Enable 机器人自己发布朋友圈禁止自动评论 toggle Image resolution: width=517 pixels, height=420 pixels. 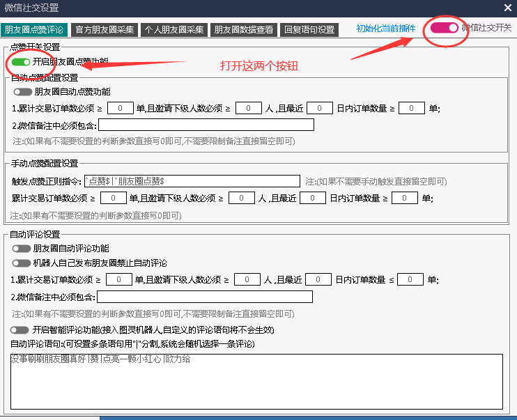tap(22, 263)
